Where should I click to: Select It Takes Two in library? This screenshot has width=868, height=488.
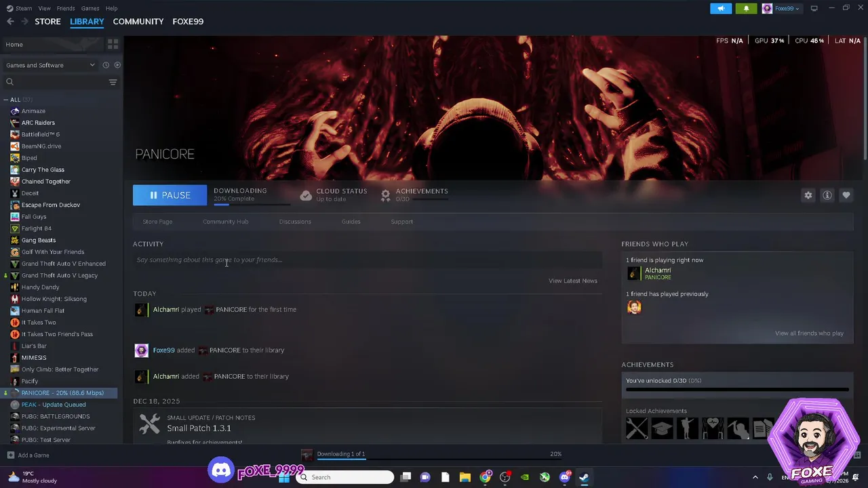[39, 323]
